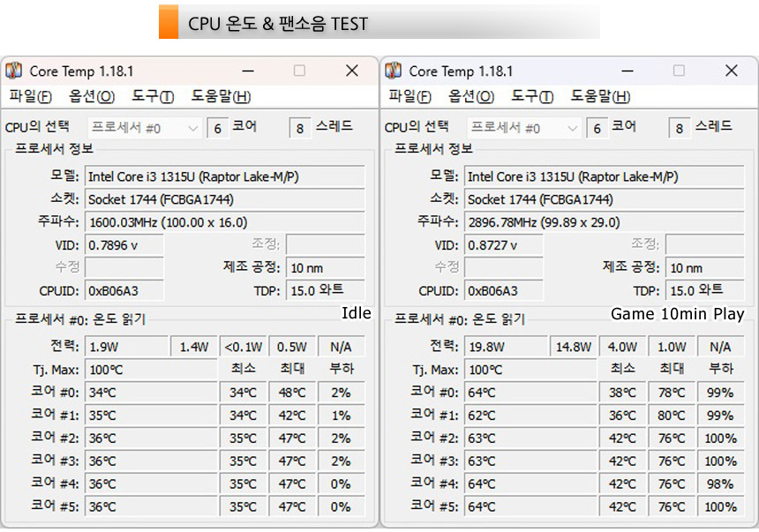Open 도구(T) menu in right window
The width and height of the screenshot is (759, 532).
[532, 96]
